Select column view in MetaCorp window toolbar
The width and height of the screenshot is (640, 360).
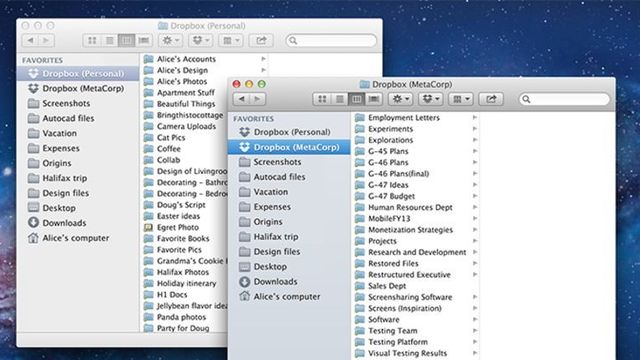(356, 99)
